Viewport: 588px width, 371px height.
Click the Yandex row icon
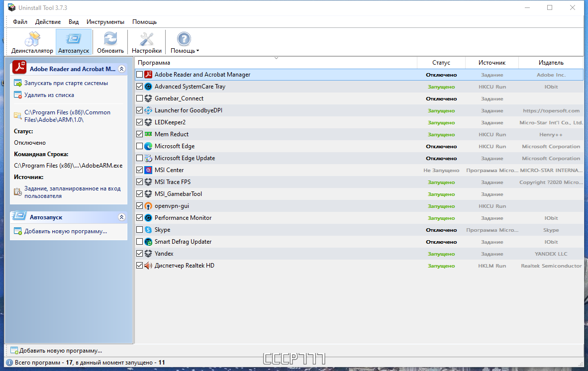coord(148,254)
